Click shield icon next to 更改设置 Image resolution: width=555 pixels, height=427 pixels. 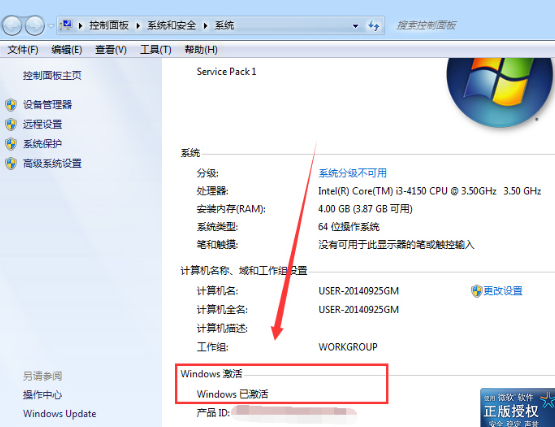click(476, 291)
